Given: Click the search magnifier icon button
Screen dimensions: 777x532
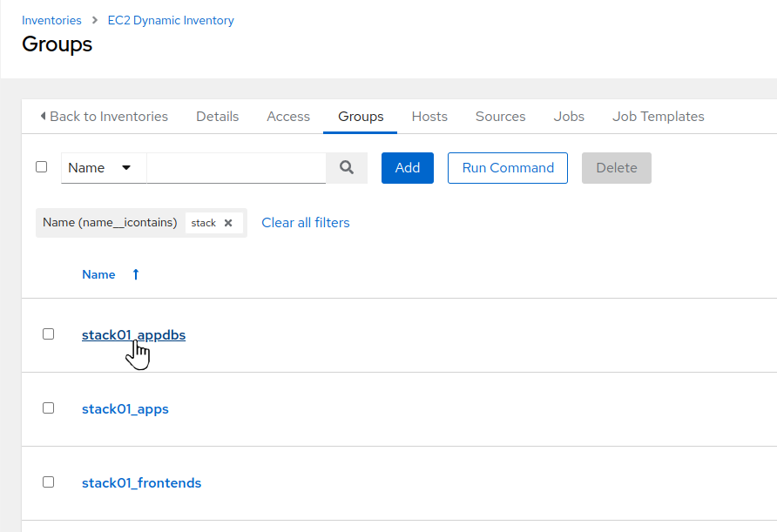Looking at the screenshot, I should (x=347, y=168).
